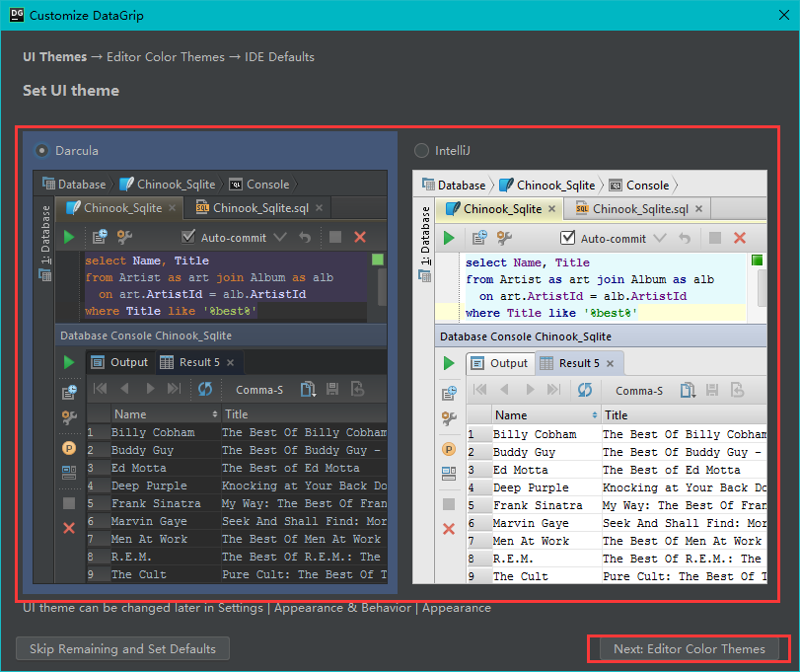
Task: Go to the previous page arrow in IntelliJ results
Action: [505, 390]
